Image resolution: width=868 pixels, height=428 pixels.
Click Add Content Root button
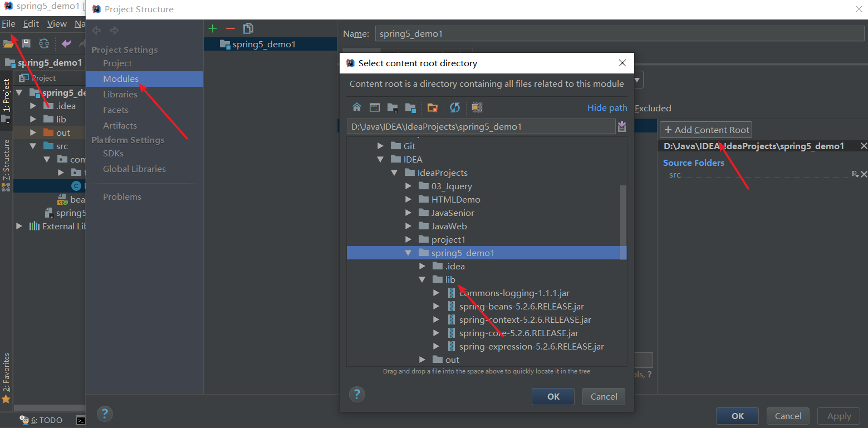pos(706,130)
